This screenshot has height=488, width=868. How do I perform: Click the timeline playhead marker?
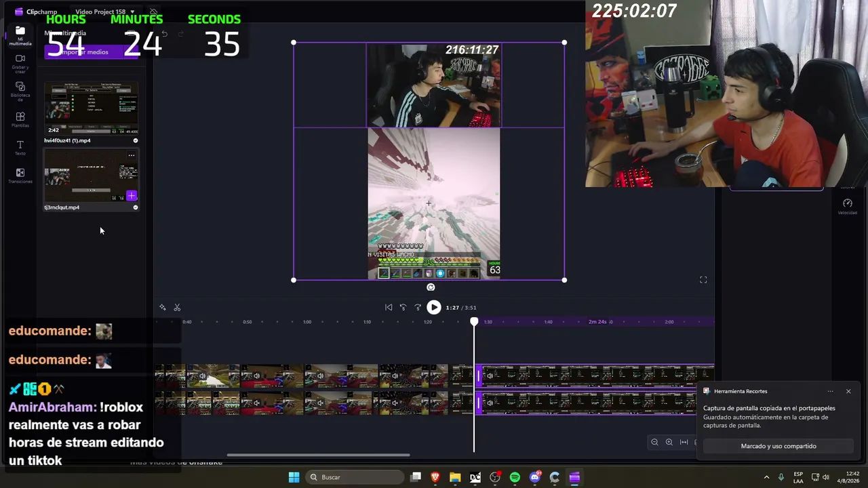(474, 321)
